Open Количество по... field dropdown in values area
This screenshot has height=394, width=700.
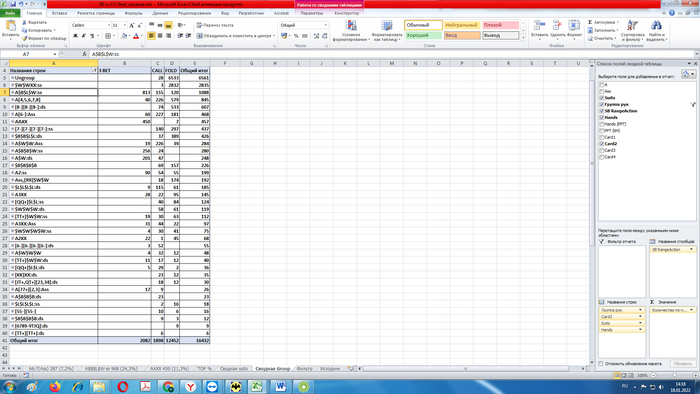tap(692, 310)
